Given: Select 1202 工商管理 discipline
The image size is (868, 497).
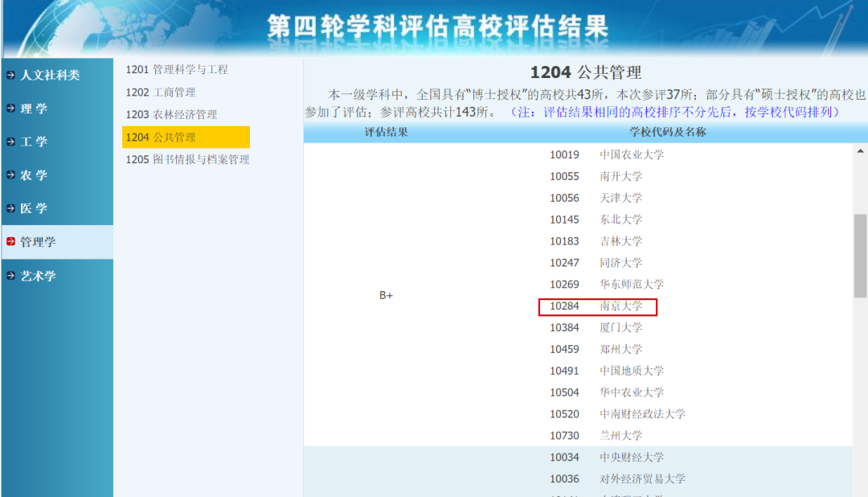Looking at the screenshot, I should pos(161,92).
